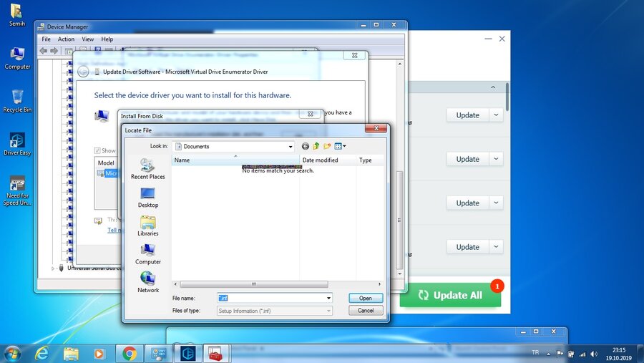644x363 pixels.
Task: Click the Up One Level folder icon
Action: tap(316, 146)
